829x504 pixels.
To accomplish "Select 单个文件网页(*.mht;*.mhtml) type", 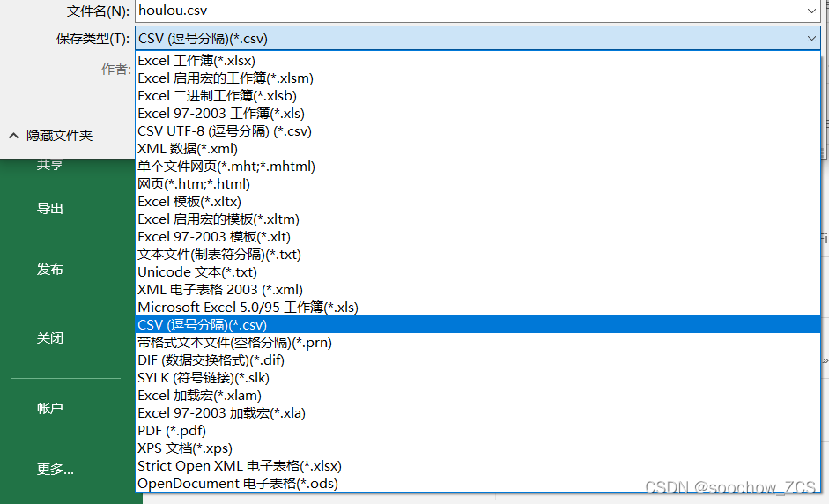I will pyautogui.click(x=477, y=166).
